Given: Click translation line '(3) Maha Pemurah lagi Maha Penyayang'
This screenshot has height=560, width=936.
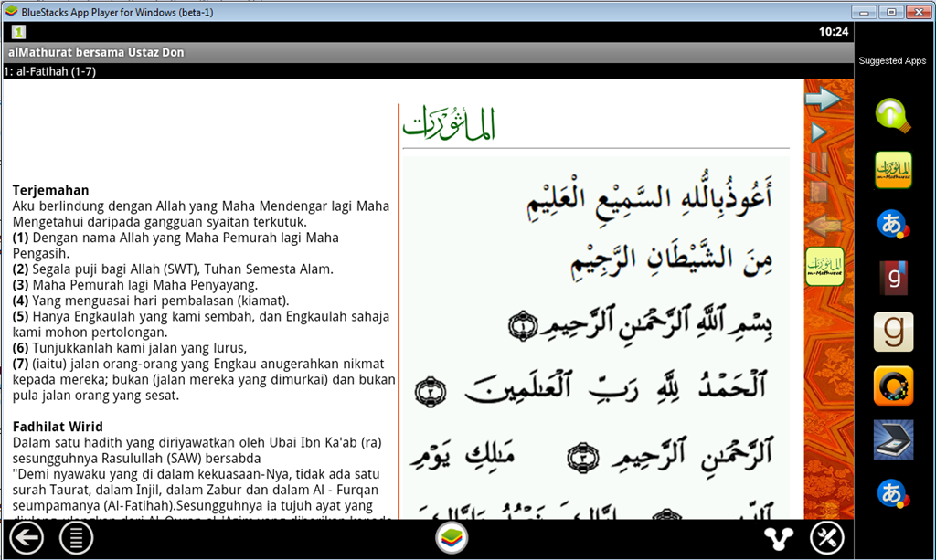Looking at the screenshot, I should (x=135, y=284).
